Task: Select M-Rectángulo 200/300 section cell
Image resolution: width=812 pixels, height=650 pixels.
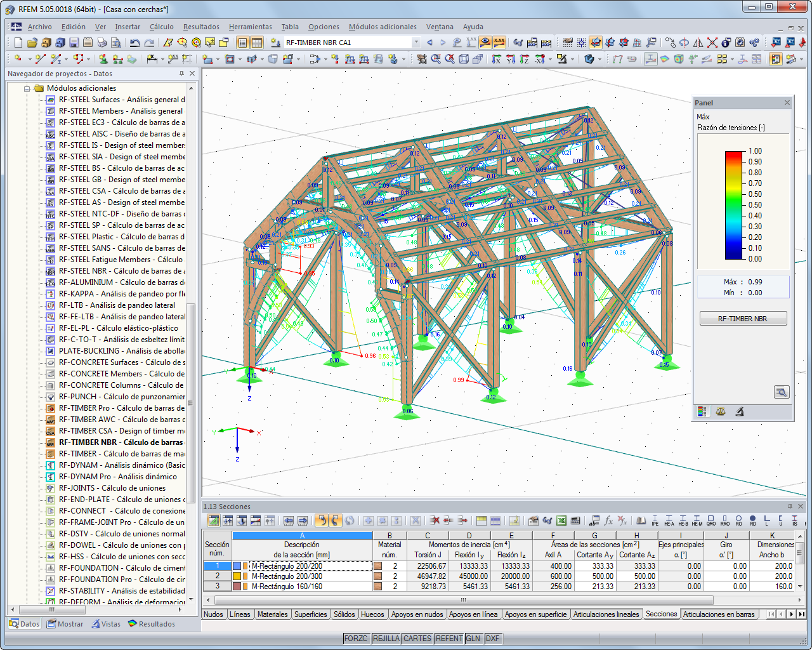Action: pos(302,576)
